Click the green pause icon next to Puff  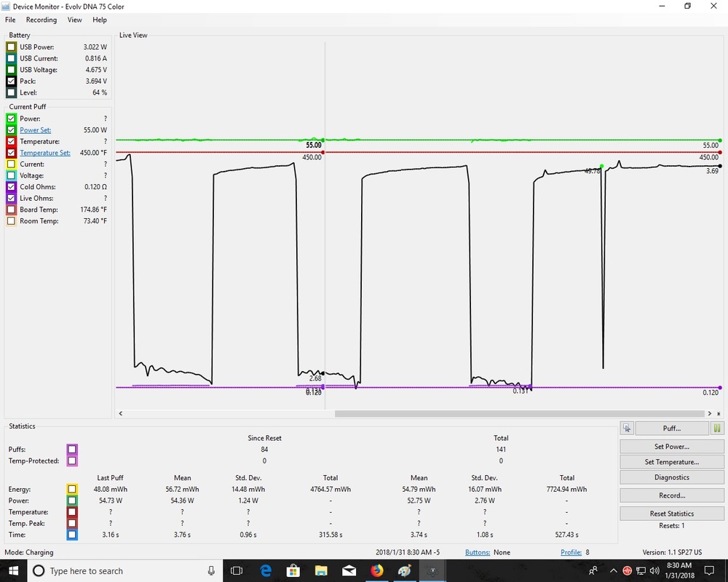pyautogui.click(x=717, y=428)
